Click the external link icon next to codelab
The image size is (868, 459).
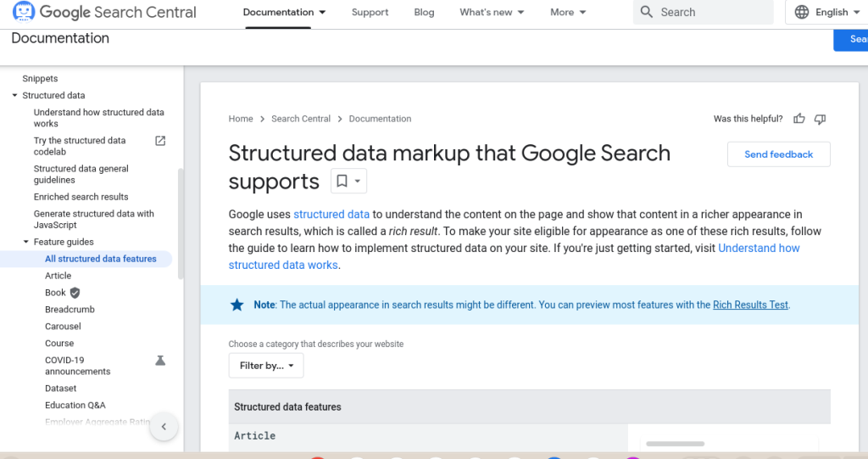coord(160,141)
